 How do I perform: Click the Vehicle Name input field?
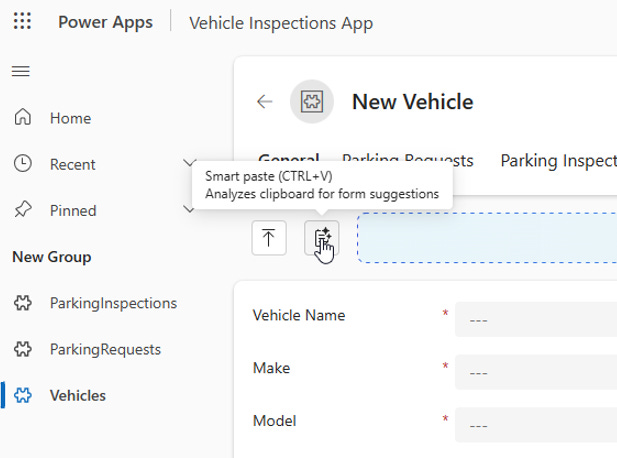pos(535,320)
